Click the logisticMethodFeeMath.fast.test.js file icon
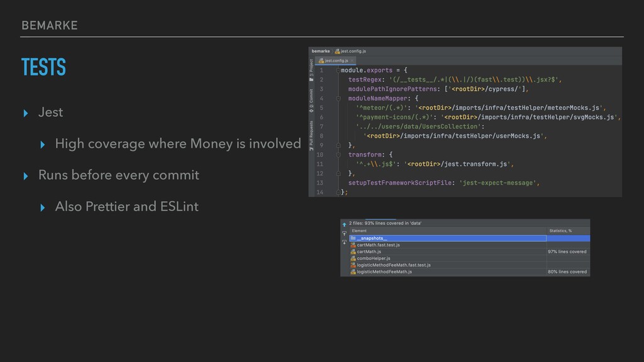This screenshot has width=644, height=362. (x=353, y=265)
